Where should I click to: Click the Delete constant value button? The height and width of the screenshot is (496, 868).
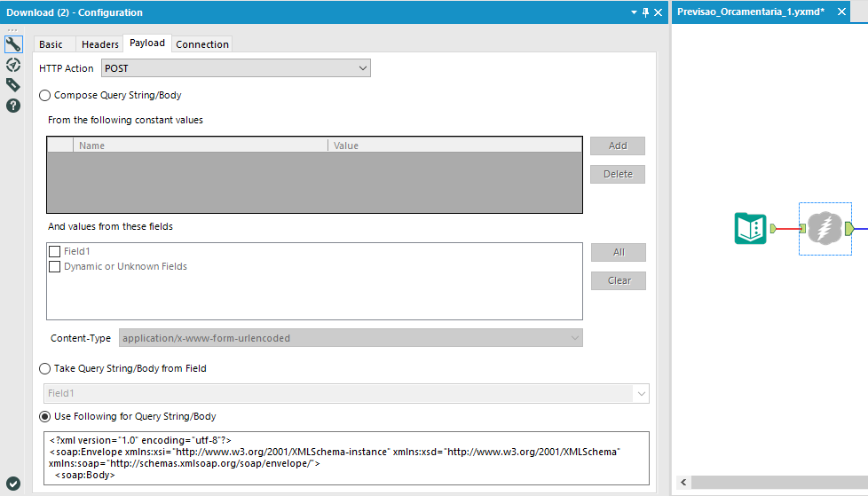(618, 174)
